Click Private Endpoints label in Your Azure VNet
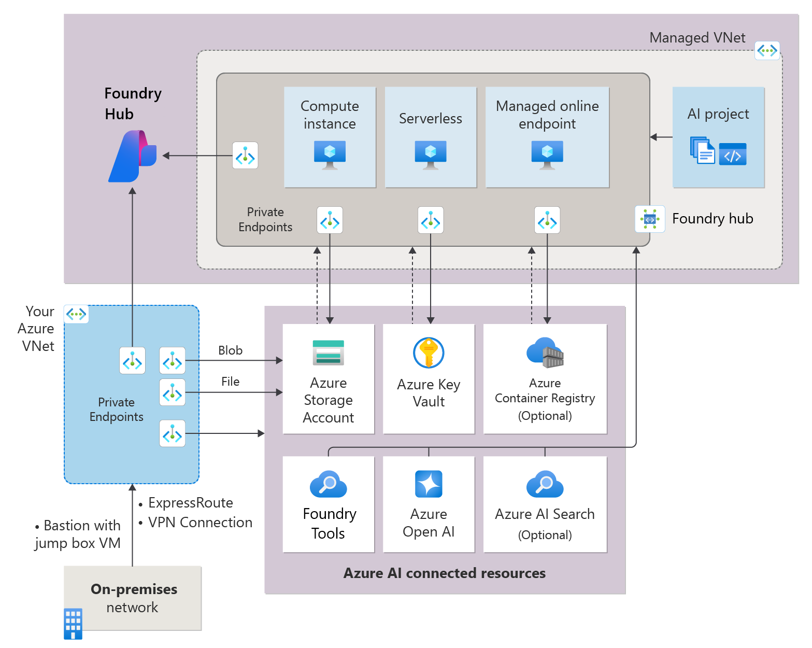 (x=116, y=410)
